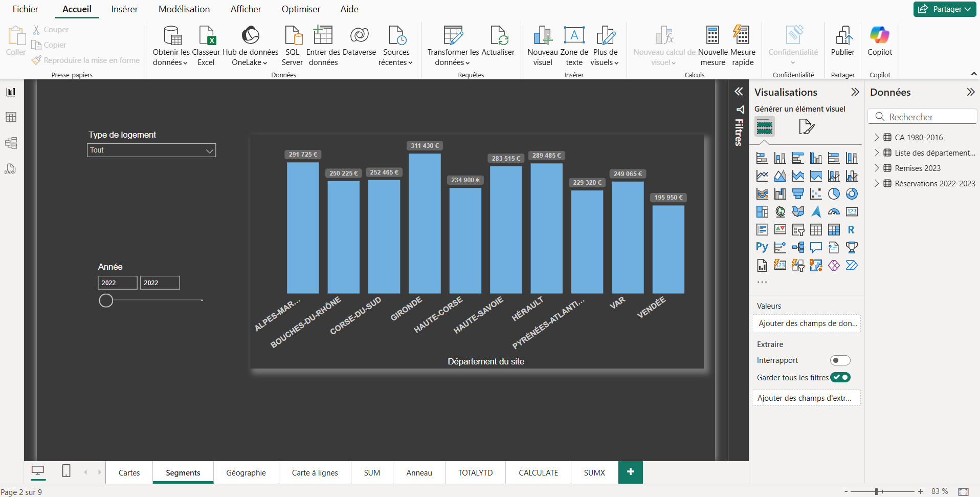Select the clustered column chart visual

coord(816,158)
